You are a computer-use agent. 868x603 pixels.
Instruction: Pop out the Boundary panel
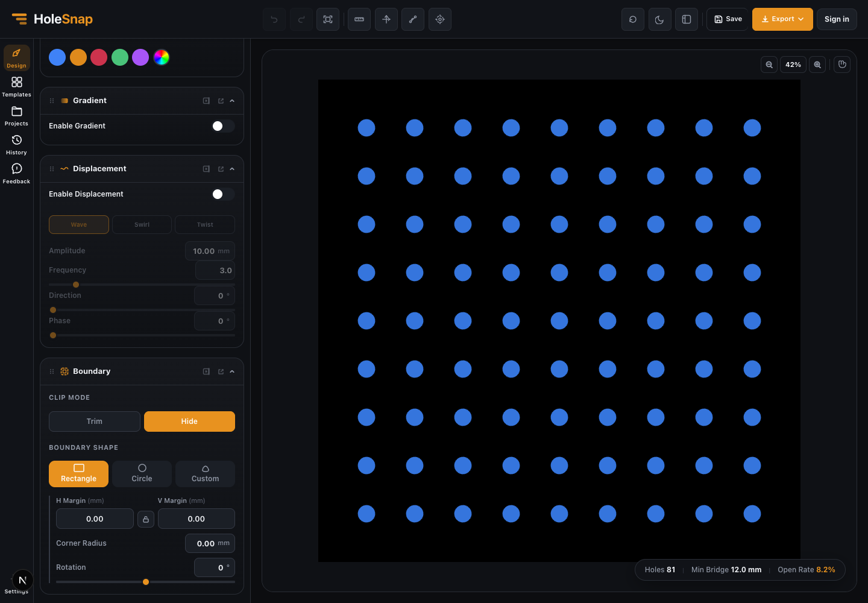click(x=221, y=371)
